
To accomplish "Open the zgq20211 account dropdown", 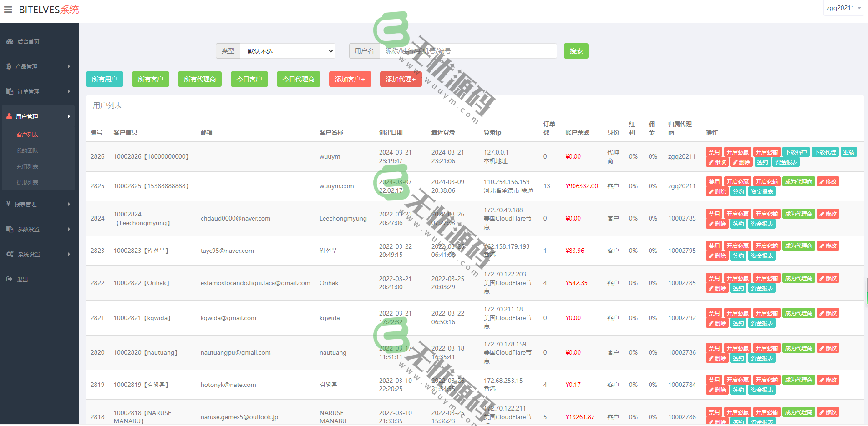I will coord(843,8).
